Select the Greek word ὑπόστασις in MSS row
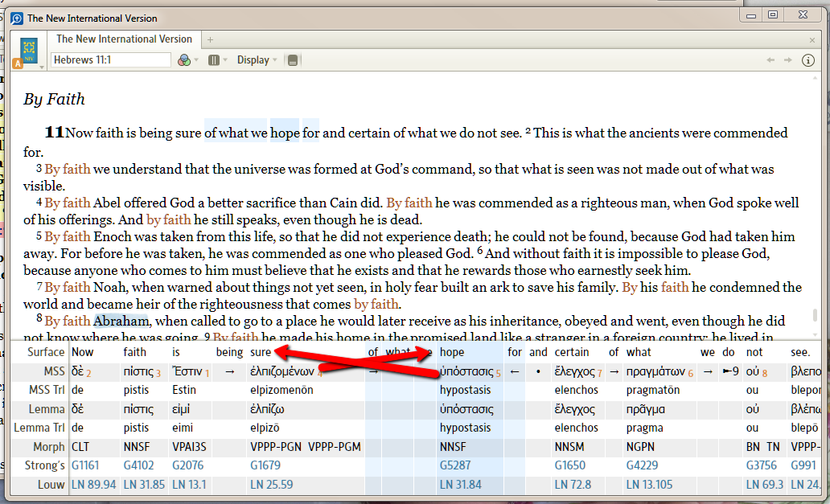Viewport: 830px width, 504px height. [466, 372]
